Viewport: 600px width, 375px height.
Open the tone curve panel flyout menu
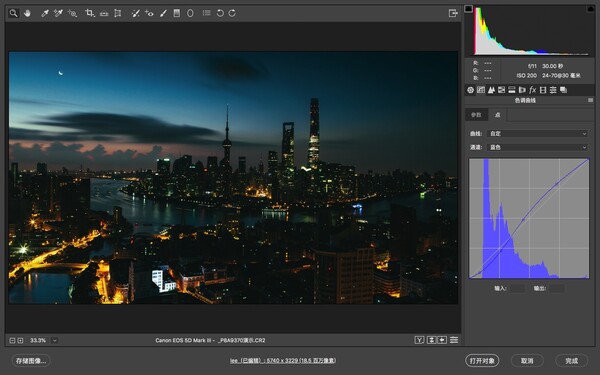[x=590, y=100]
